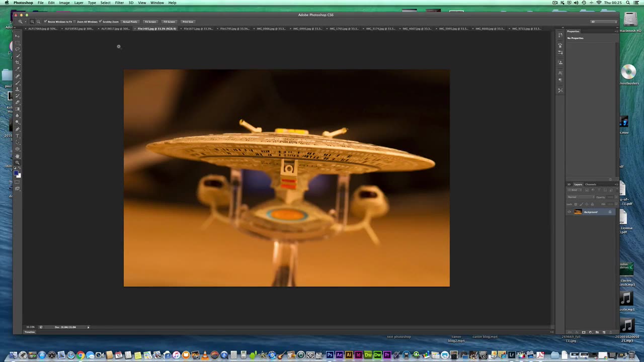This screenshot has width=644, height=362.
Task: Open Adobe Illustrator from the Dock
Action: (x=349, y=355)
